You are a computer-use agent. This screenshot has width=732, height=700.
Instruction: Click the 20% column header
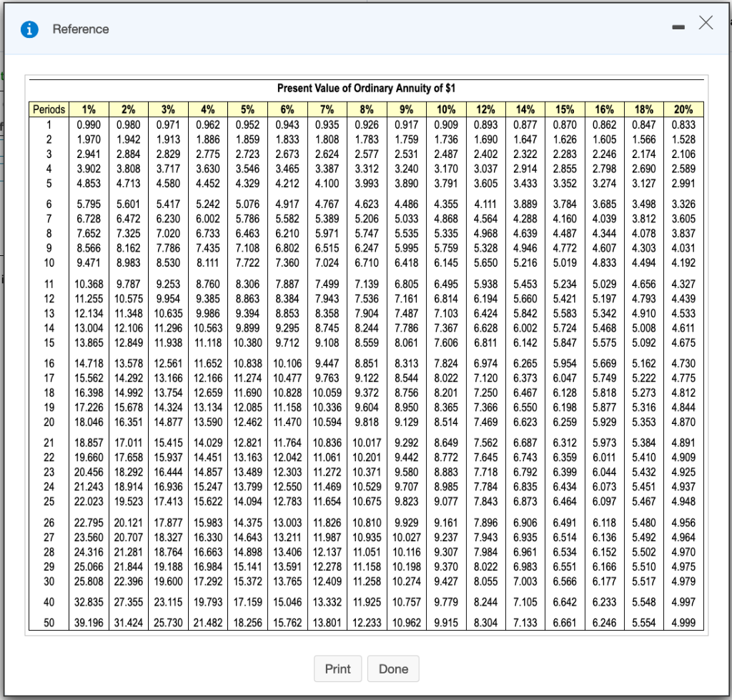click(x=683, y=109)
